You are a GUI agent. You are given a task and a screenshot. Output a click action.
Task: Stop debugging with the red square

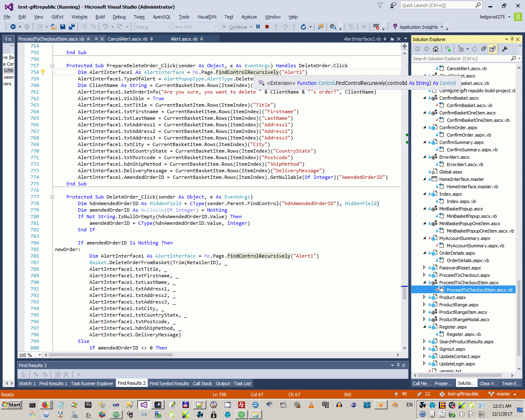click(x=267, y=27)
